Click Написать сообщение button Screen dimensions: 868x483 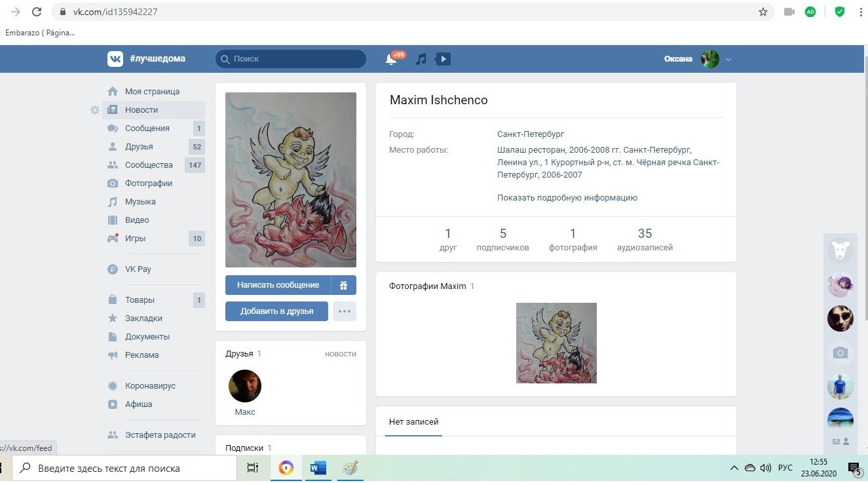click(x=278, y=285)
